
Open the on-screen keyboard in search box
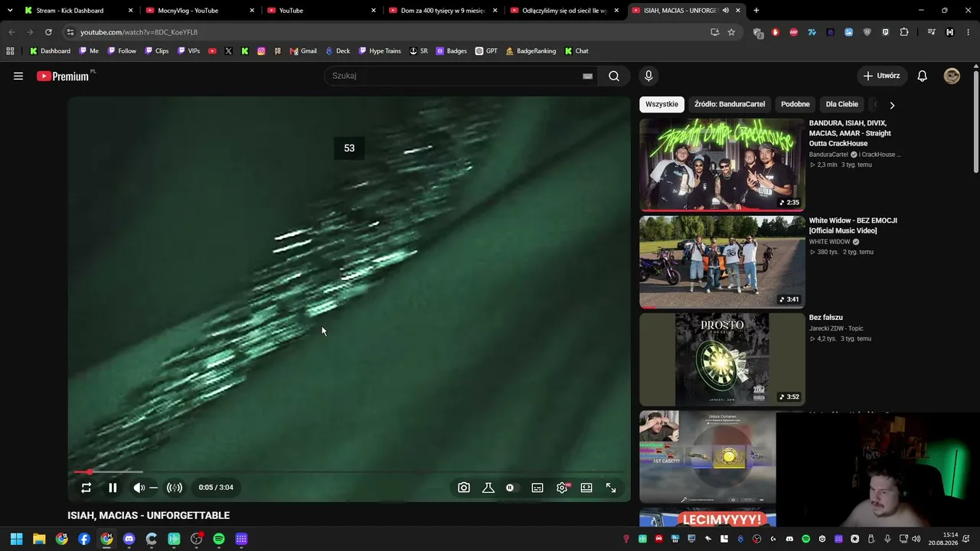(x=587, y=76)
